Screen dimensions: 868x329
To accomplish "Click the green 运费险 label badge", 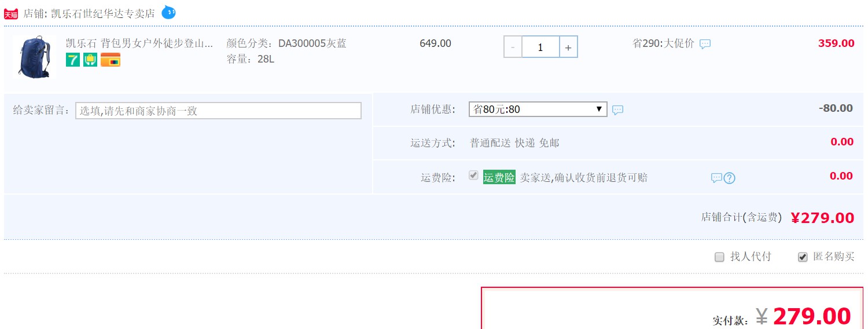I will tap(499, 177).
